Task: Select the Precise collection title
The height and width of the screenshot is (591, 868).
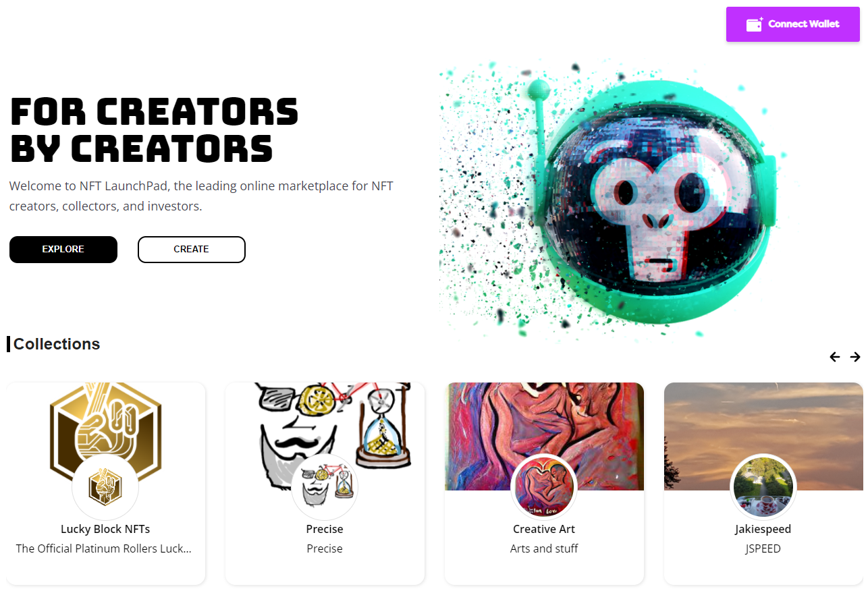Action: tap(325, 529)
